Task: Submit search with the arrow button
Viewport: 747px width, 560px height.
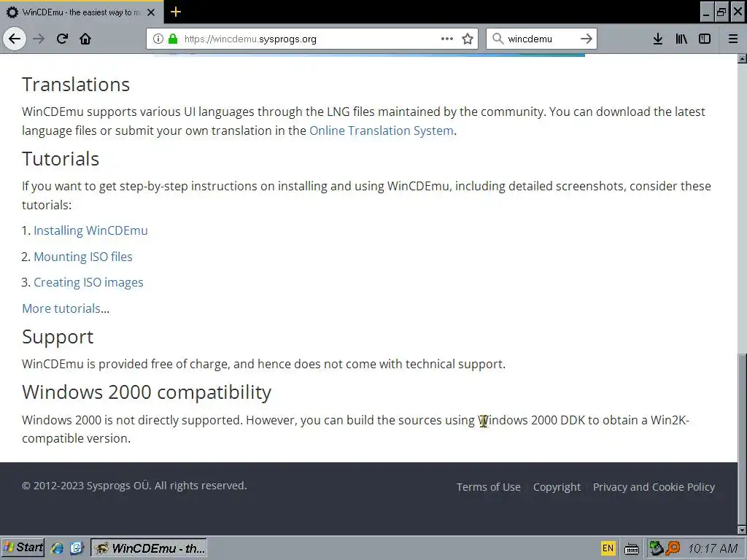Action: (x=587, y=39)
